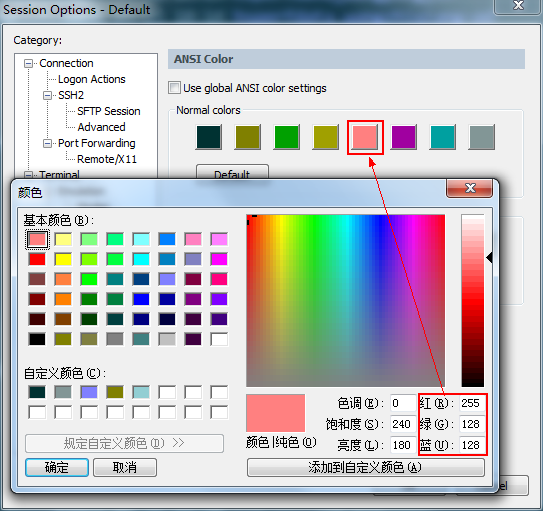
Task: Select the orange basic color in fourth row
Action: [63, 299]
